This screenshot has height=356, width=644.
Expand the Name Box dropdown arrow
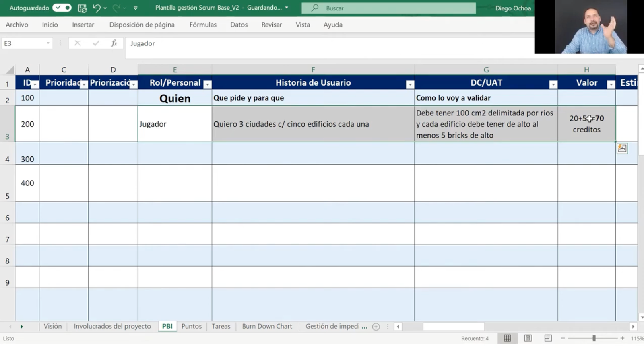coord(48,43)
